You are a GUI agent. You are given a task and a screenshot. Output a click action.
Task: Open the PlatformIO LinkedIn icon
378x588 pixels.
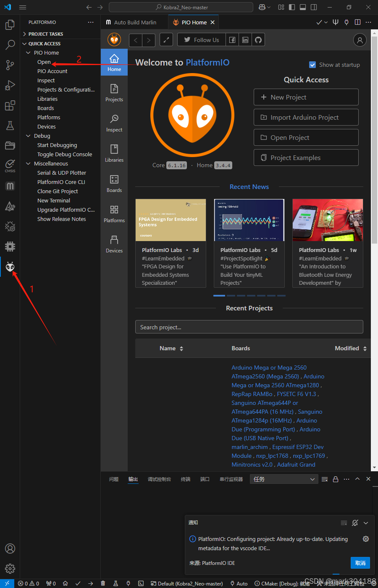coord(245,40)
